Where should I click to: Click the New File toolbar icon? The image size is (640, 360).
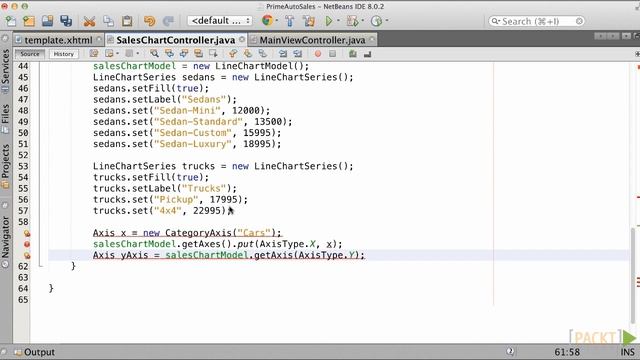point(11,21)
